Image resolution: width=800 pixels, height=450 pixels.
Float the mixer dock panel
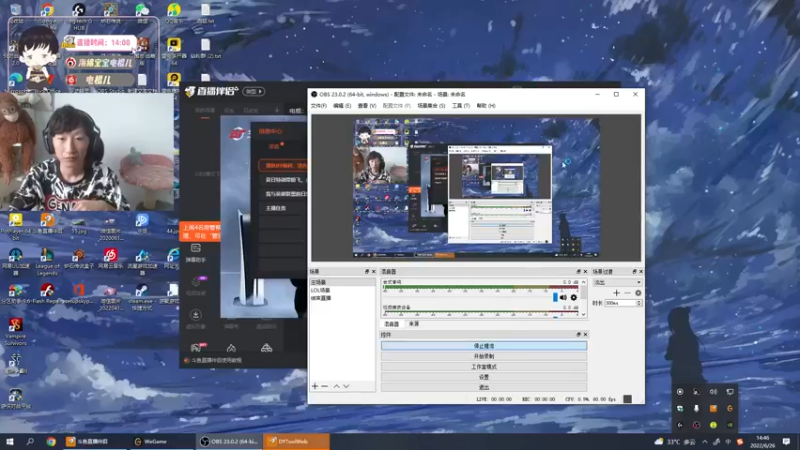click(579, 271)
